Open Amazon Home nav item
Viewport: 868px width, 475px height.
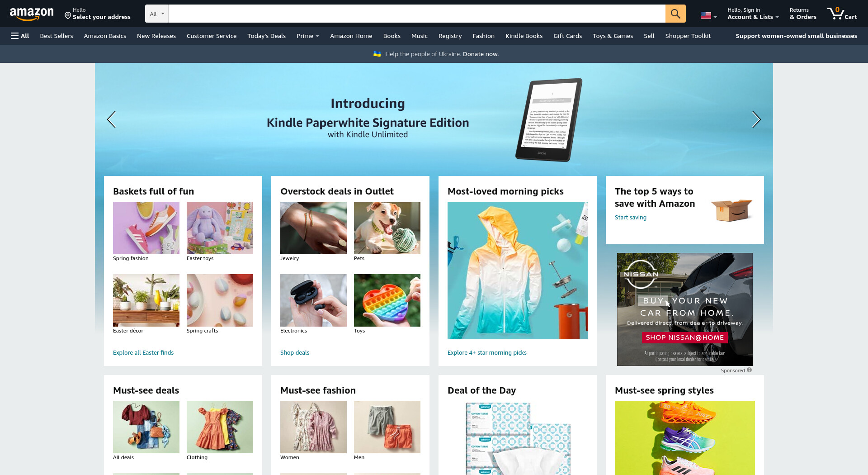pyautogui.click(x=351, y=36)
